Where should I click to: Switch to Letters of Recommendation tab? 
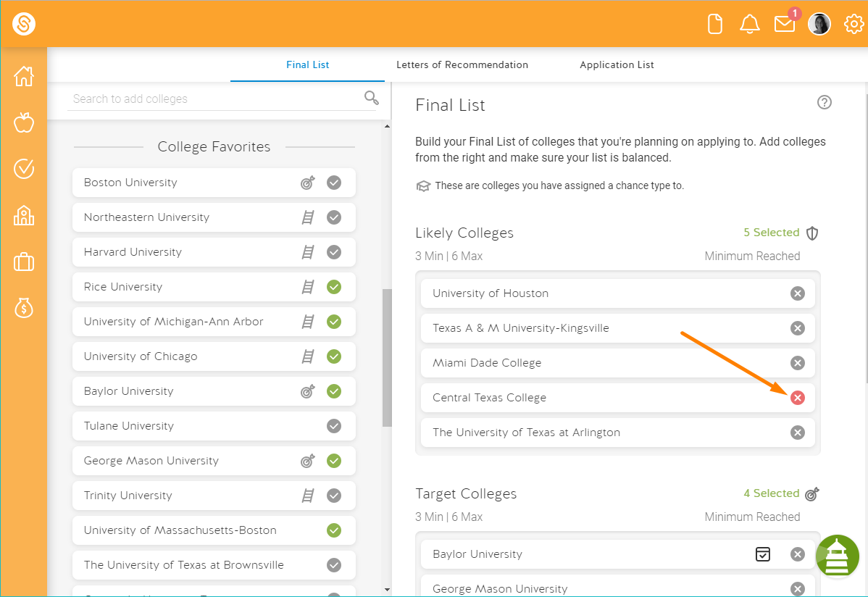point(462,64)
